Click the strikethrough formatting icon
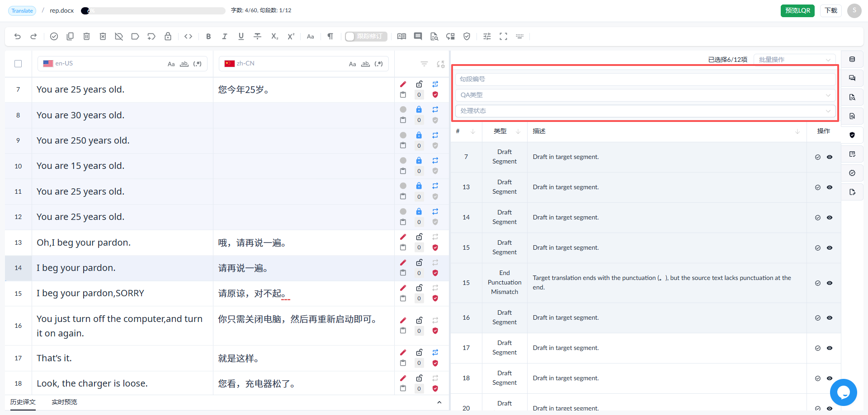Screen dimensions: 868x415 (x=257, y=37)
